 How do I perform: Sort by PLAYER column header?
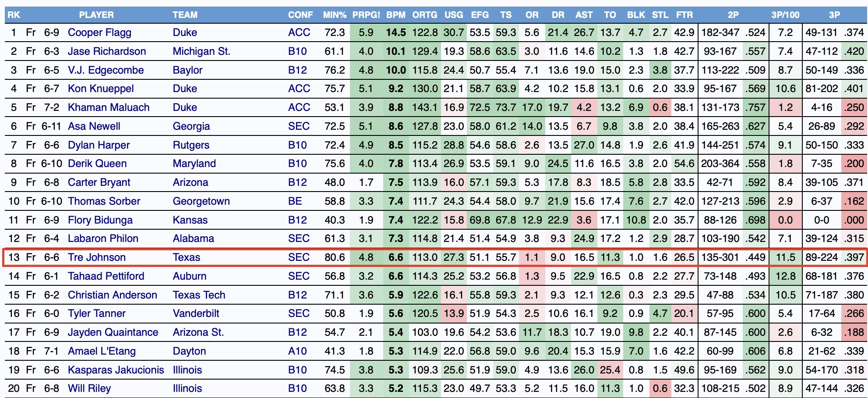point(96,15)
